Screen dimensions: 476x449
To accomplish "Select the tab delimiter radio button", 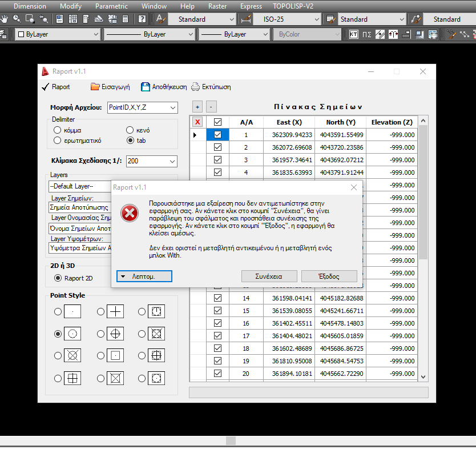I will [130, 141].
